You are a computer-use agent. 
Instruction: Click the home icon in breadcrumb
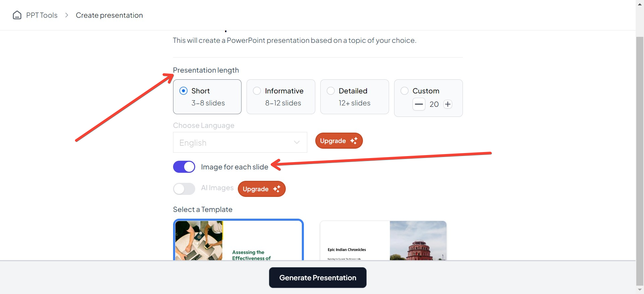click(17, 15)
